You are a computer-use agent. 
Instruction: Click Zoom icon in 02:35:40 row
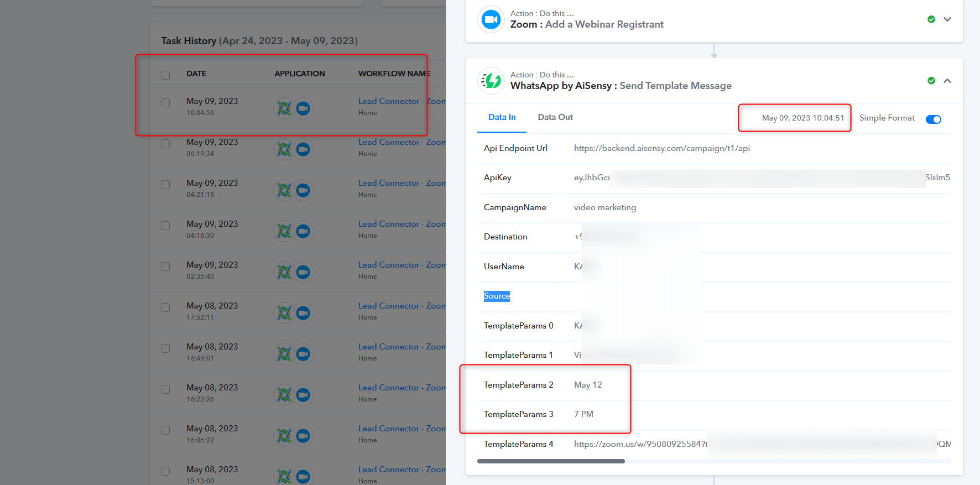coord(303,272)
